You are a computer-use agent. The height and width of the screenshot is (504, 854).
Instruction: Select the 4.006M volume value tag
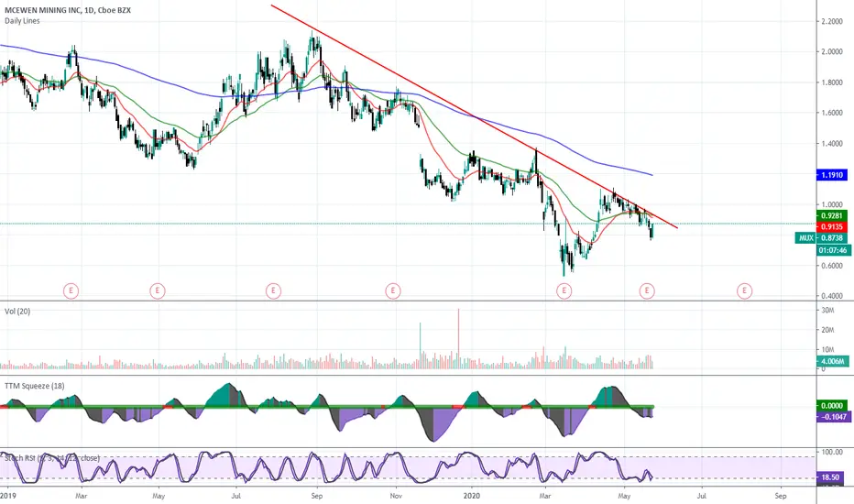click(x=833, y=361)
